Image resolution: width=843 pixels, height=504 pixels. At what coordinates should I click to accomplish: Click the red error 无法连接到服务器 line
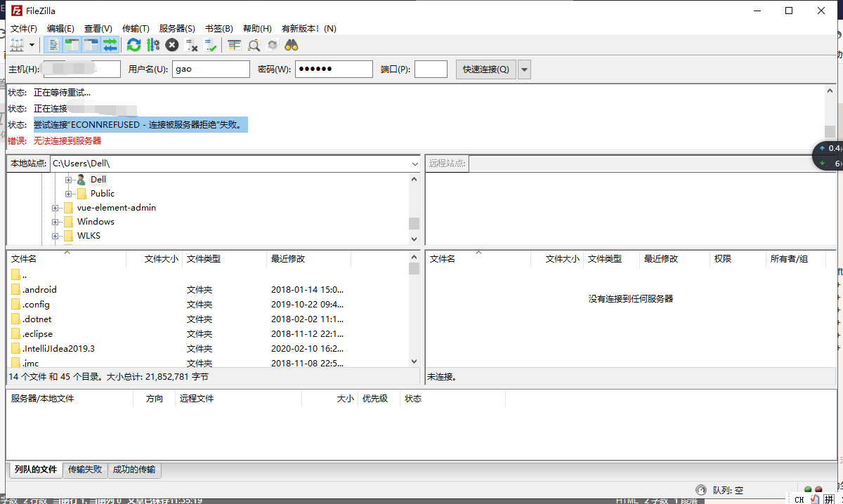point(67,140)
